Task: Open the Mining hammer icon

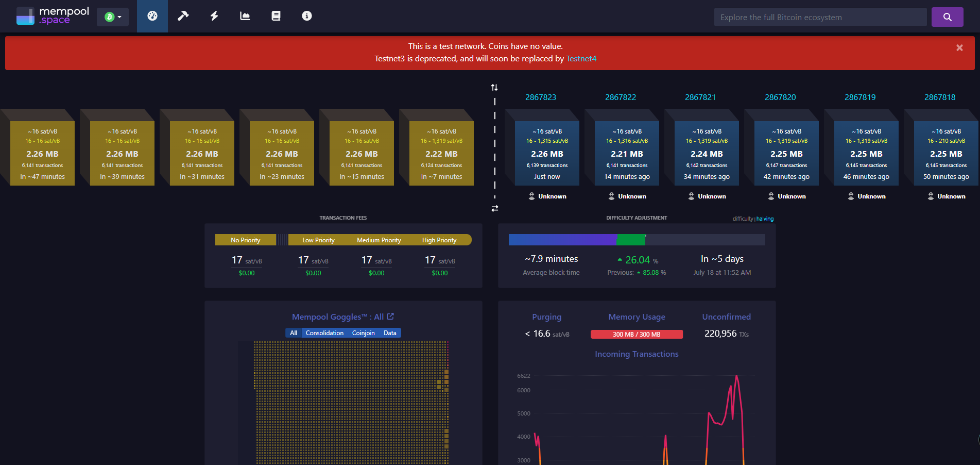Action: tap(183, 16)
